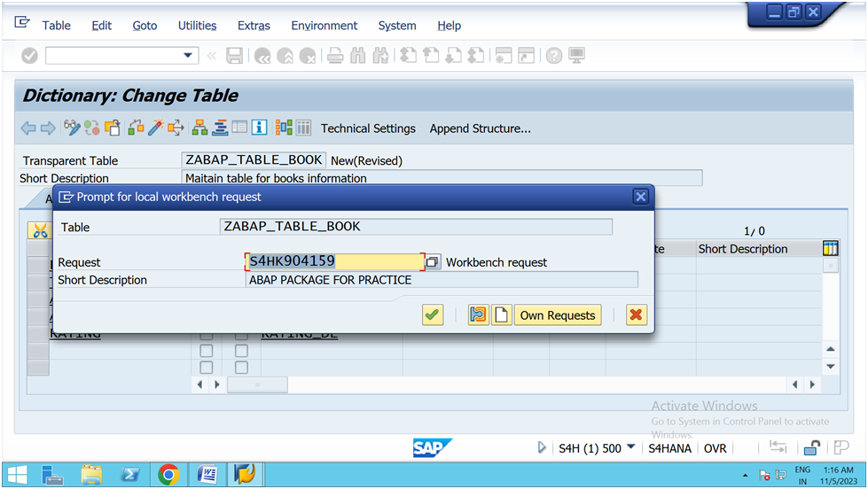Click the First Page icon
The height and width of the screenshot is (489, 868).
tap(408, 56)
